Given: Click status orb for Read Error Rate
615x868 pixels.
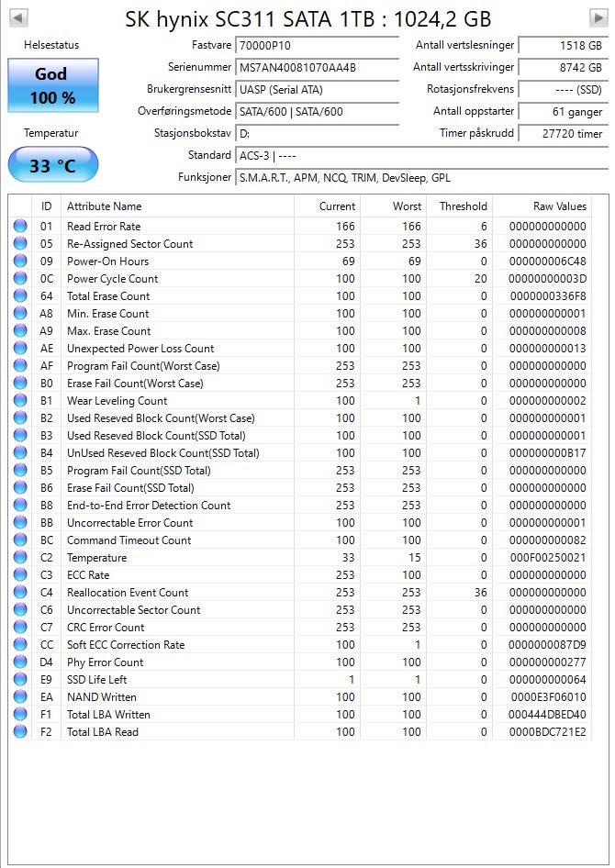Looking at the screenshot, I should pyautogui.click(x=20, y=226).
